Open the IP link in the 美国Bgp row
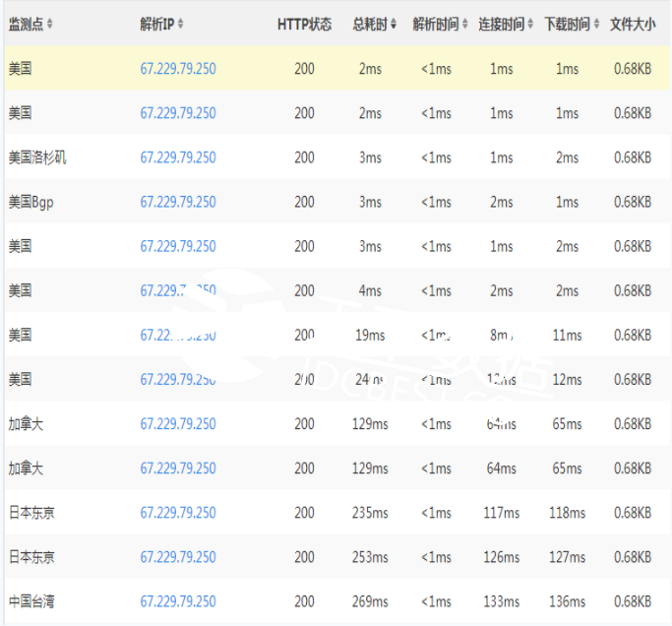The image size is (672, 626). (178, 202)
